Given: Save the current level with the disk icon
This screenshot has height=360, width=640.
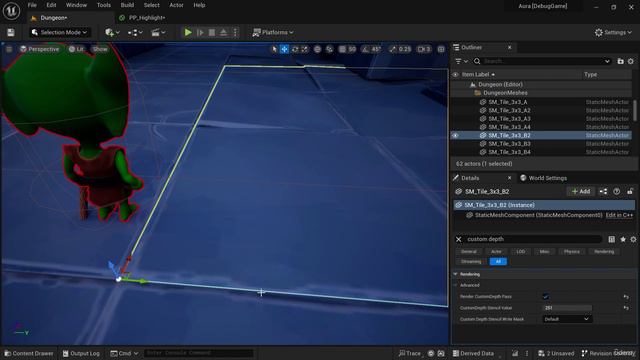Looking at the screenshot, I should pos(11,32).
